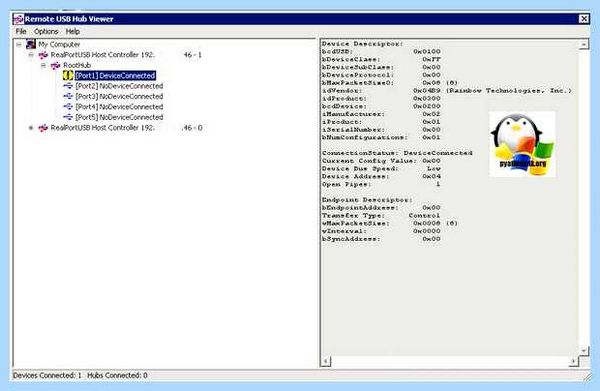
Task: Click scroll down arrow in descriptor pane
Action: click(584, 350)
